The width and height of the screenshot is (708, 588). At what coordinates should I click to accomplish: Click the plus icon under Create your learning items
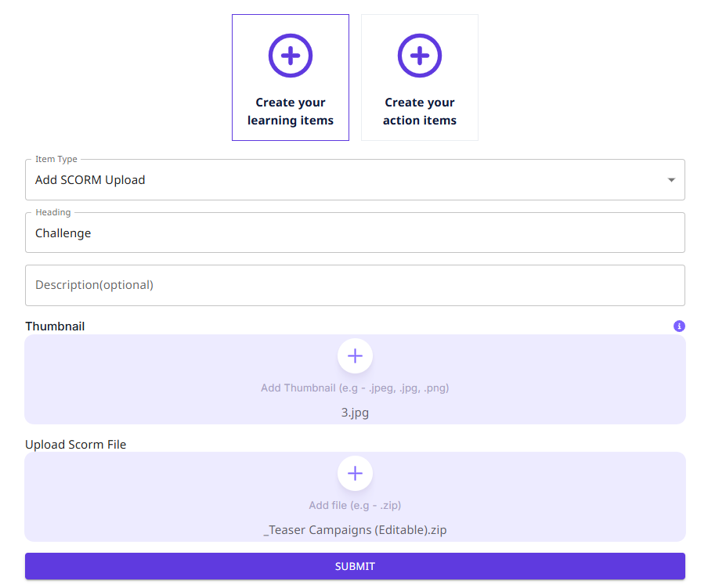[x=291, y=56]
